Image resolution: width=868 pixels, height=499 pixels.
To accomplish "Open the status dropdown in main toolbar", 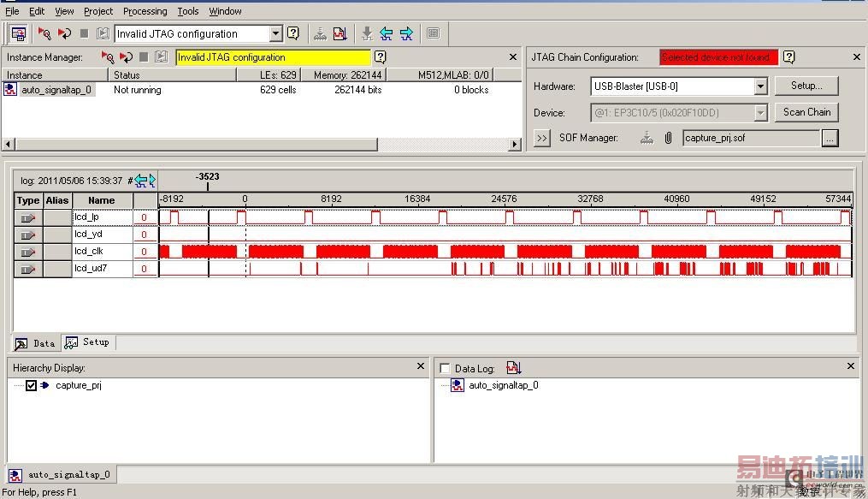I will pyautogui.click(x=275, y=33).
